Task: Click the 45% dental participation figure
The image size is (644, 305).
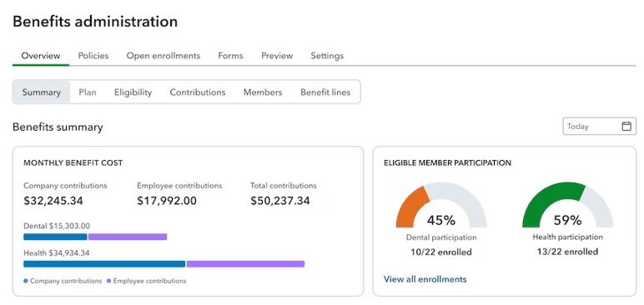Action: [441, 221]
